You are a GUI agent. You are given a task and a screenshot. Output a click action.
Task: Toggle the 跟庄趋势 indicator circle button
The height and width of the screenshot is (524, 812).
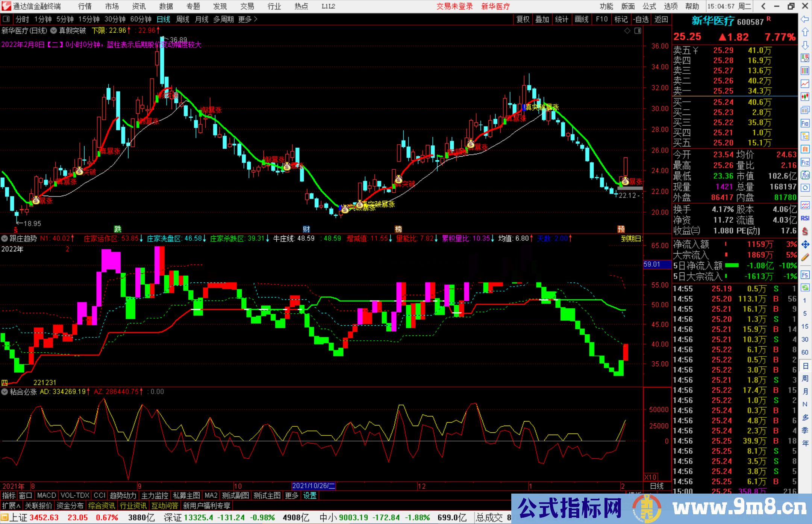(x=5, y=238)
